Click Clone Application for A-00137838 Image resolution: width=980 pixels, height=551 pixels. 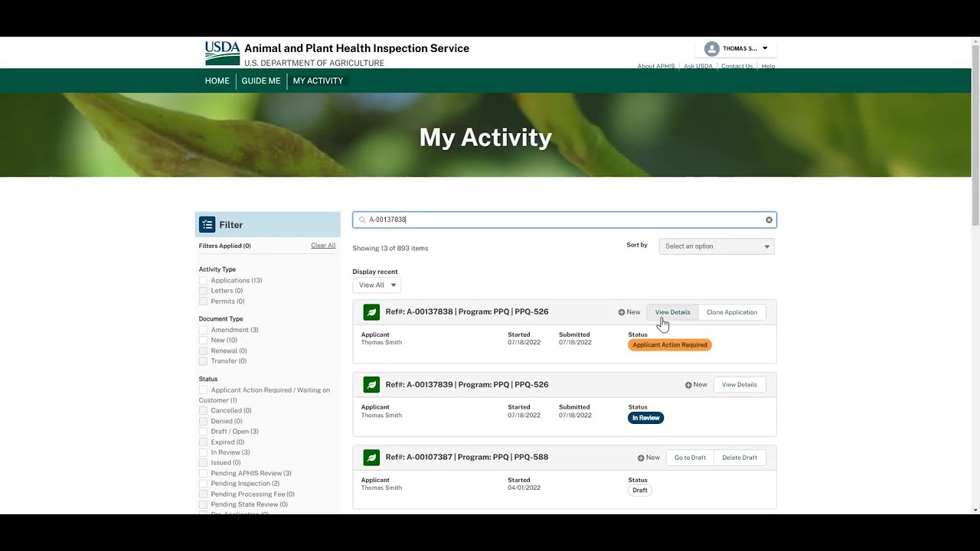tap(732, 312)
